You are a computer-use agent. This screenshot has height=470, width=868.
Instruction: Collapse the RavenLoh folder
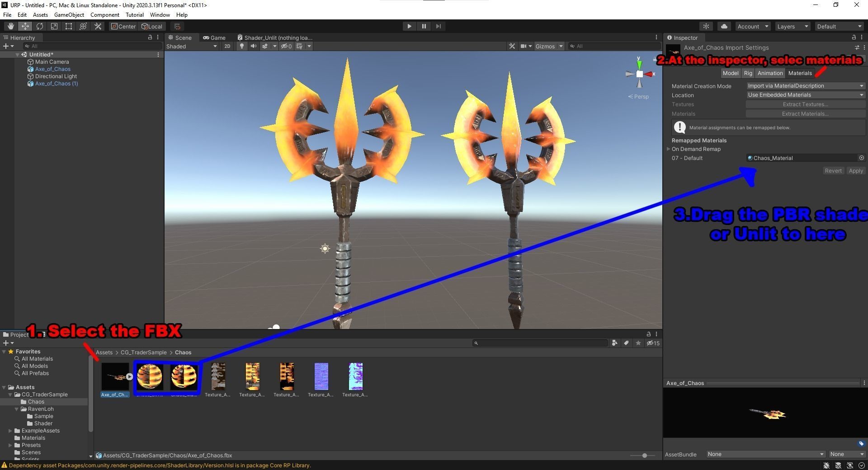coord(17,409)
